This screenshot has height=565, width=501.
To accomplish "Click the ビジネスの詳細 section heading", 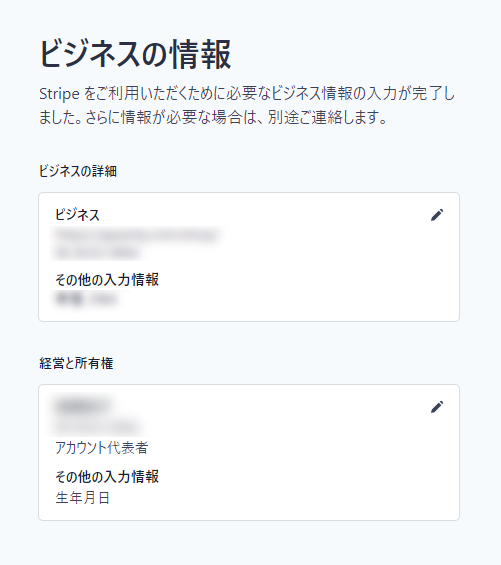I will pos(77,171).
